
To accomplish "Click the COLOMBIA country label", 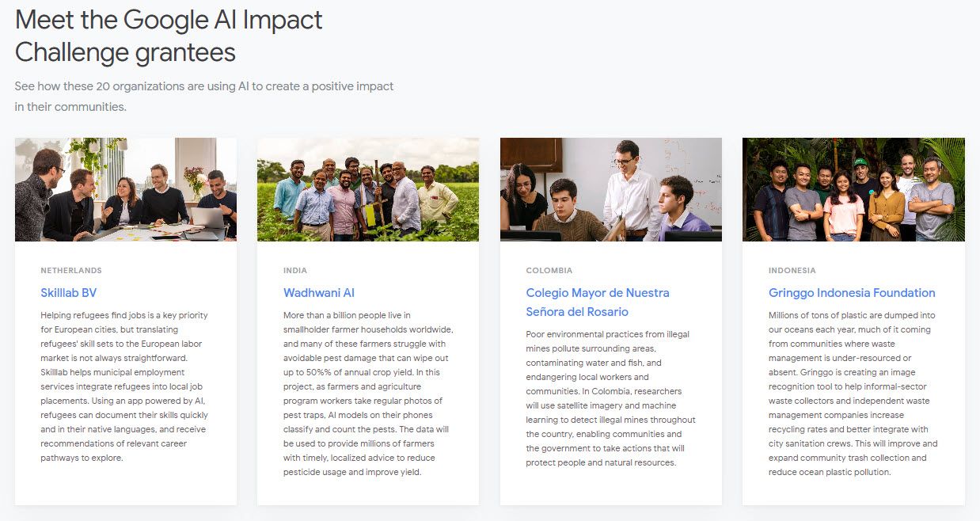I will click(x=549, y=271).
